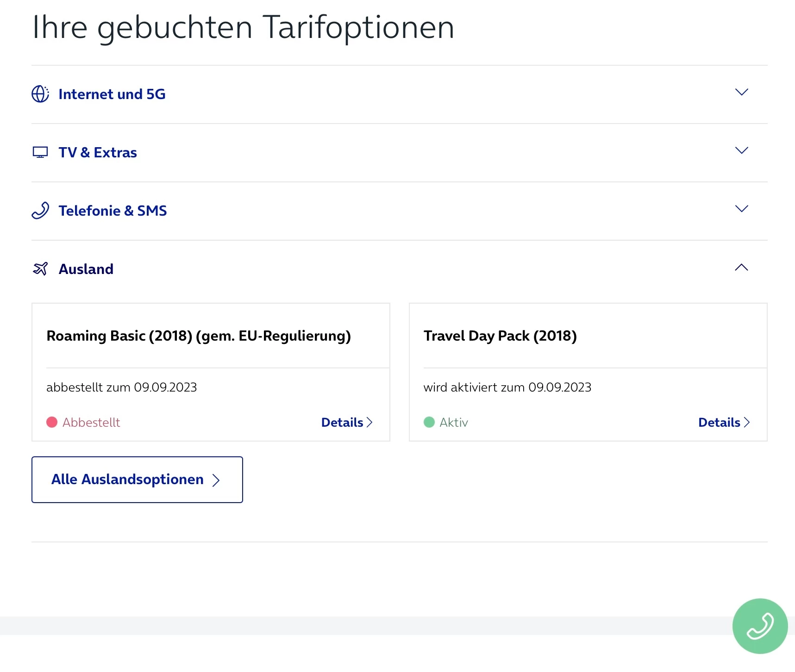This screenshot has width=795, height=672.
Task: Open Details for Roaming Basic (2018)
Action: [x=347, y=422]
